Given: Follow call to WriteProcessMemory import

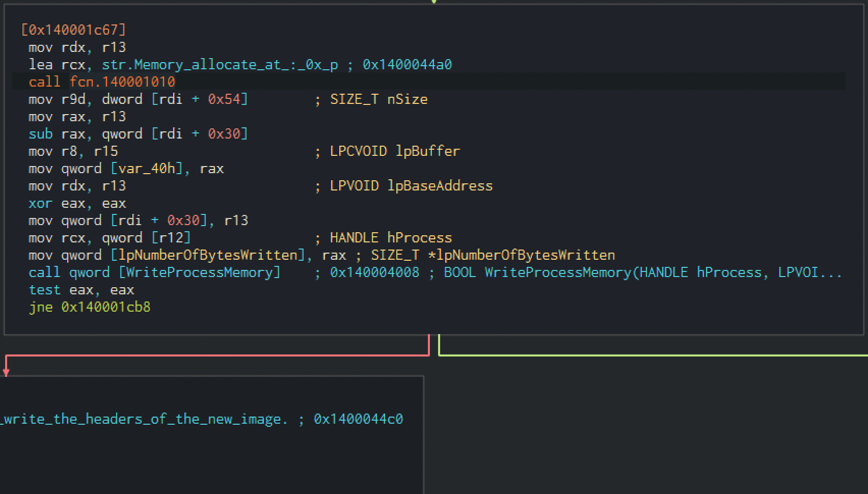Looking at the screenshot, I should [x=200, y=272].
